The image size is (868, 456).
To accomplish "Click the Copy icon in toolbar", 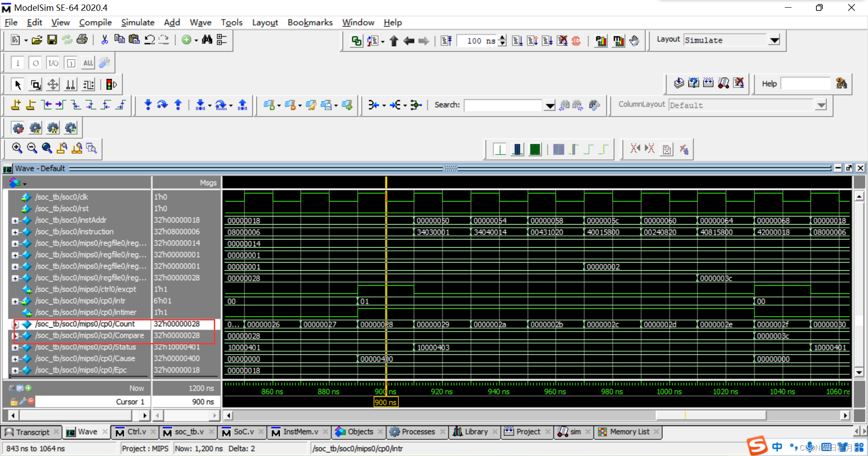I will tap(119, 40).
